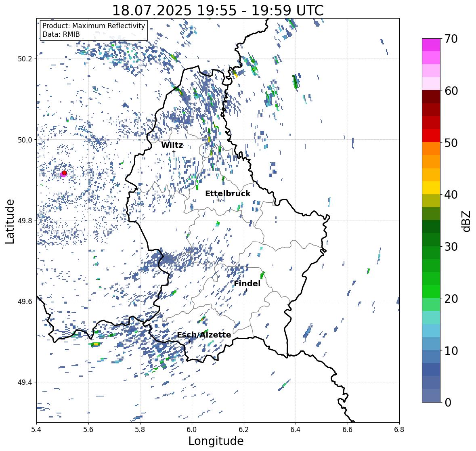Click the 50 tick on the colorbar
476x451 pixels.
pyautogui.click(x=451, y=143)
